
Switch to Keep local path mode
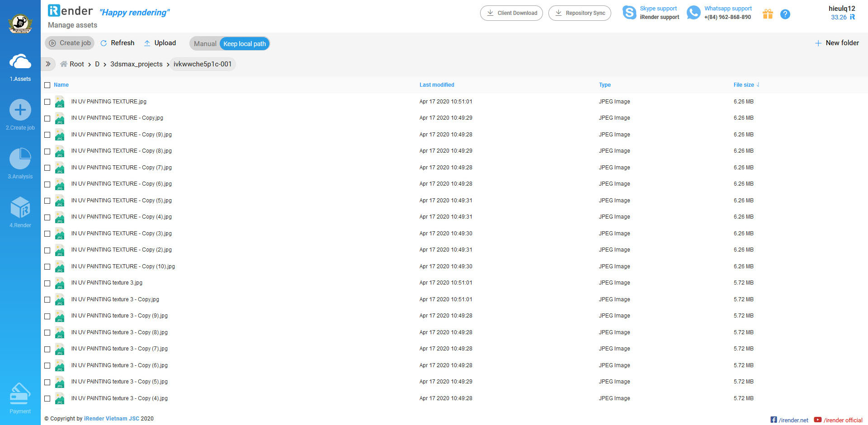[x=244, y=44]
